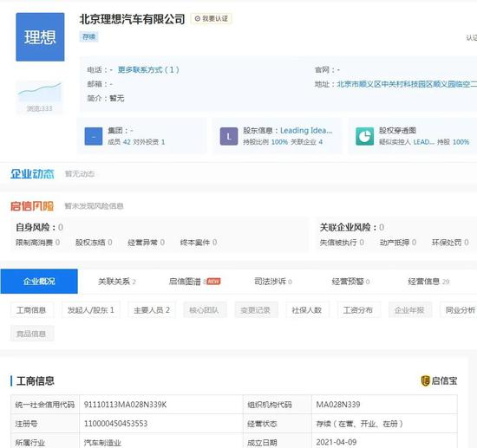Click the 社保人数 sub-tab button

coord(307,310)
